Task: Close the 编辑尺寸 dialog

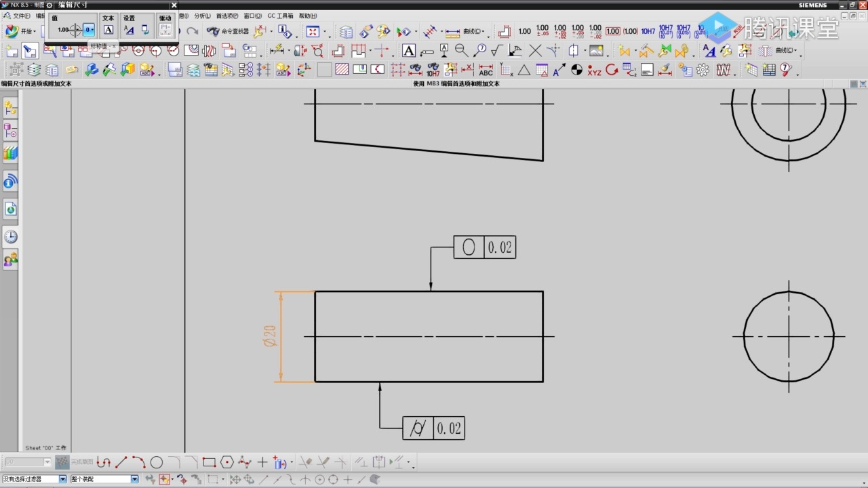Action: pos(174,5)
